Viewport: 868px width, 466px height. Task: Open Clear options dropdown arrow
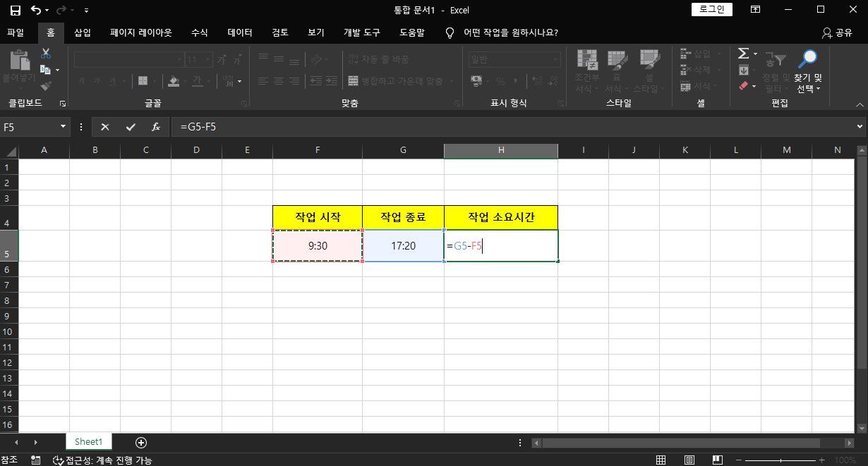[754, 86]
